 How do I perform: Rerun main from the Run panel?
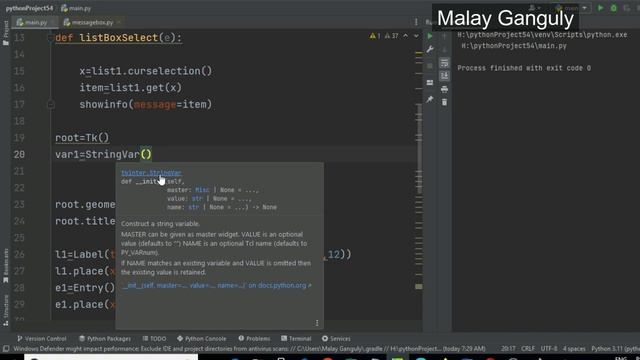430,36
